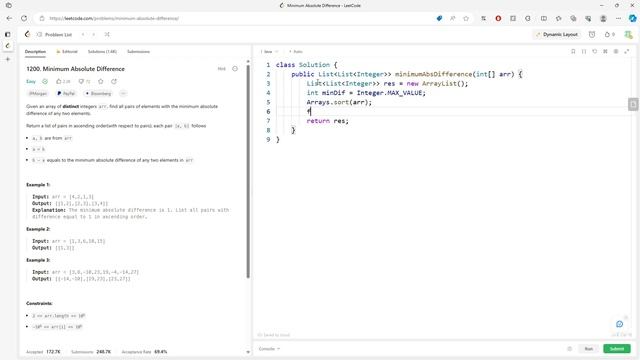Screen dimensions: 640x360
Task: Click the 'Saved to cloud' status text
Action: (x=274, y=335)
